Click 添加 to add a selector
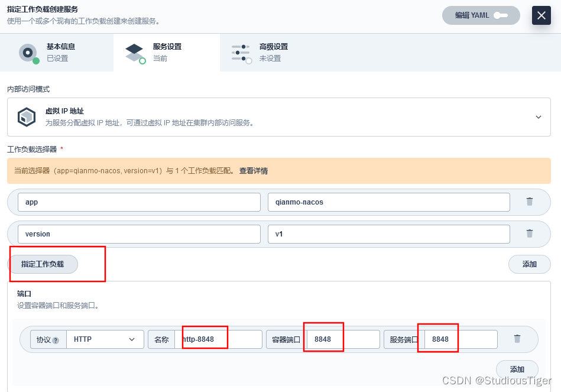 coord(530,264)
